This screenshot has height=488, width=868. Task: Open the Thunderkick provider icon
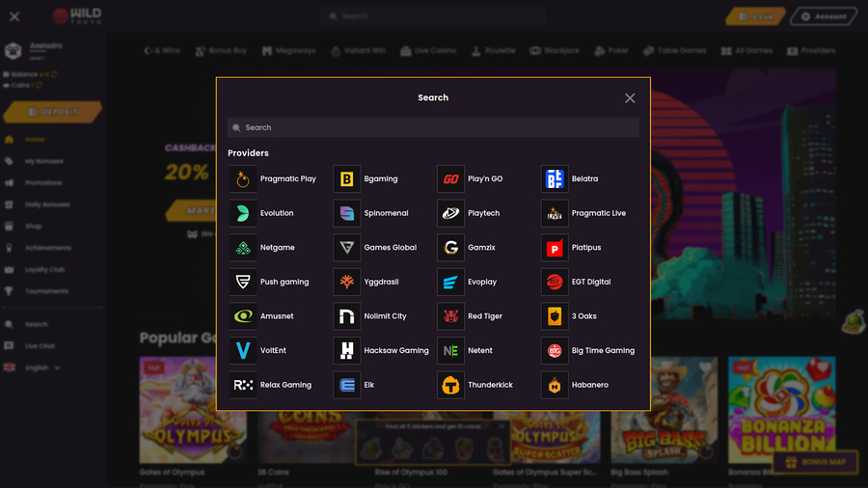coord(450,385)
